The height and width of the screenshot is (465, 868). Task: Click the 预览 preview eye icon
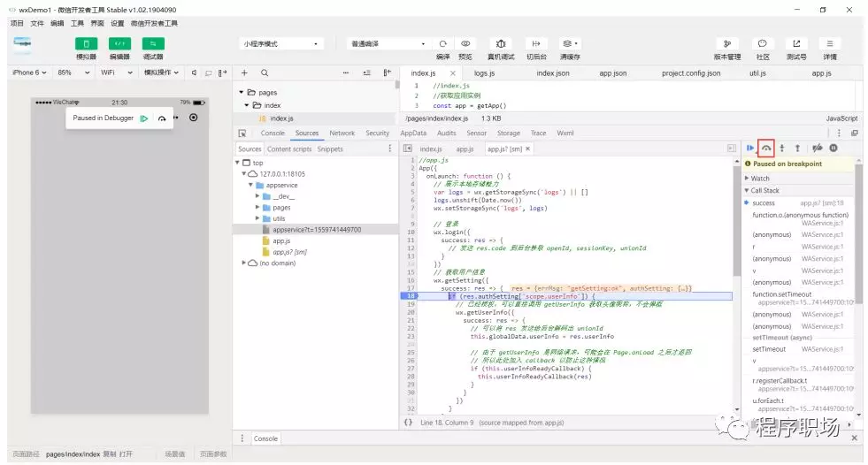point(465,43)
